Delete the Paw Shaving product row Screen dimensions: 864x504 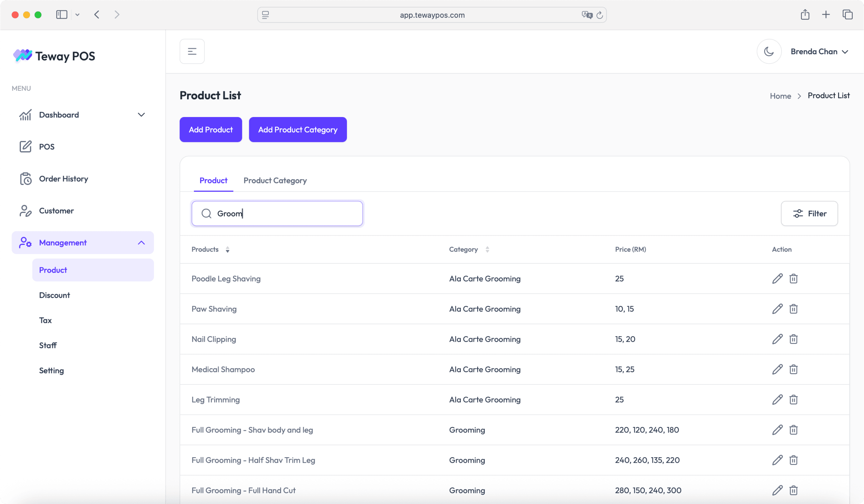(x=793, y=309)
